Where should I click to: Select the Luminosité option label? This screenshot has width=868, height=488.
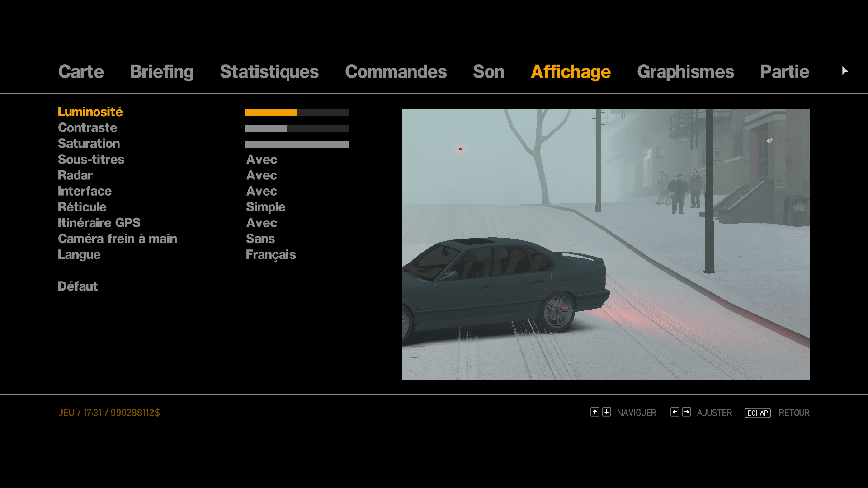coord(90,112)
